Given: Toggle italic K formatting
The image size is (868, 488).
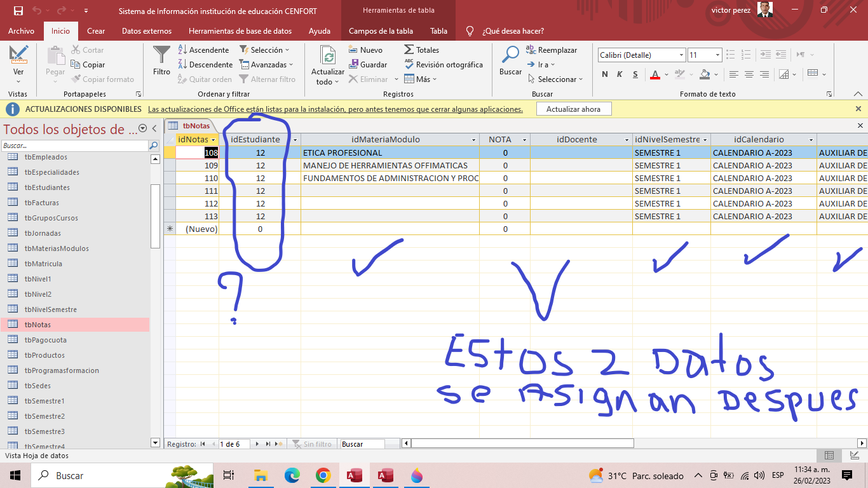Looking at the screenshot, I should click(620, 74).
